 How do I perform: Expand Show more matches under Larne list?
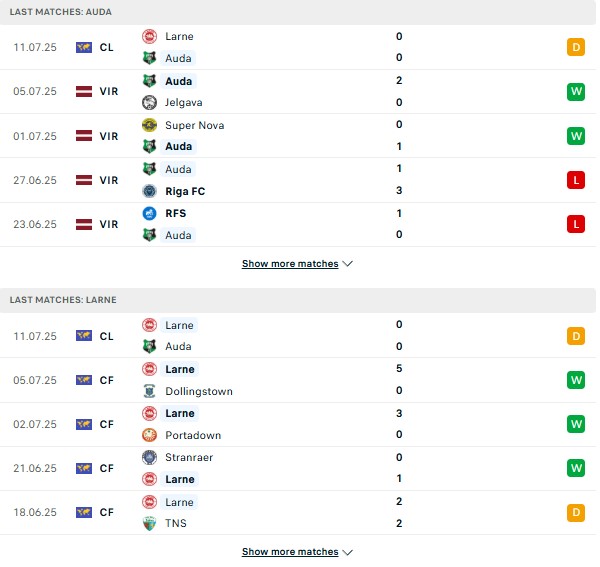(290, 552)
